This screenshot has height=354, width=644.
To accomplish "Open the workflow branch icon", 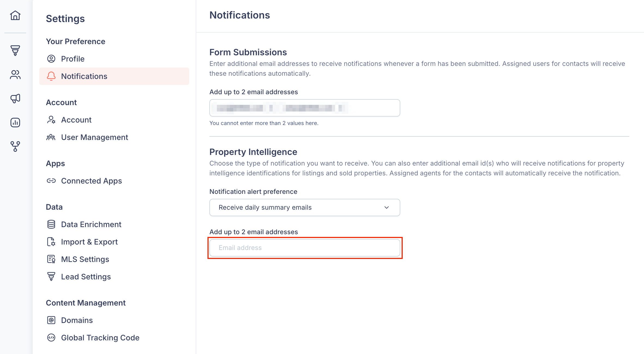I will [15, 147].
